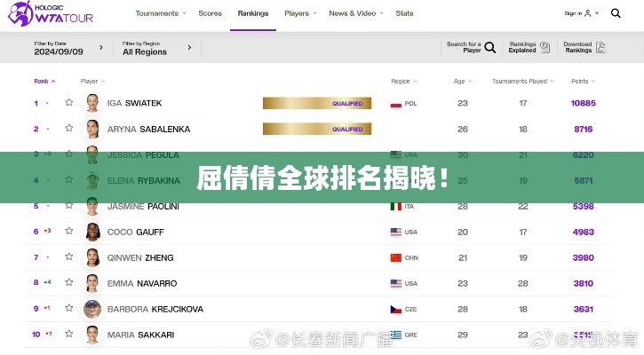Click the Czech flag icon
Image resolution: width=644 pixels, height=355 pixels.
point(396,310)
